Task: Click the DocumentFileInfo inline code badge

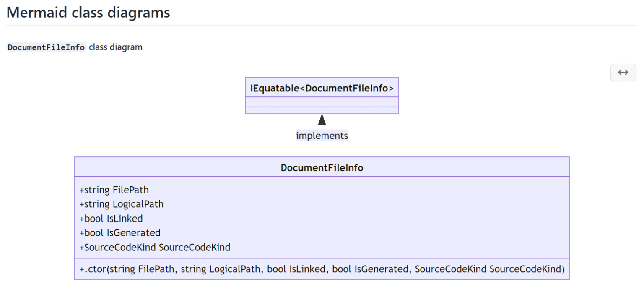Action: click(46, 47)
